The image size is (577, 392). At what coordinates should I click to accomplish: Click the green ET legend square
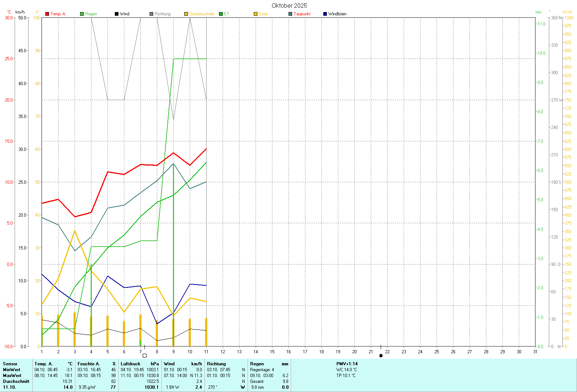coord(221,14)
